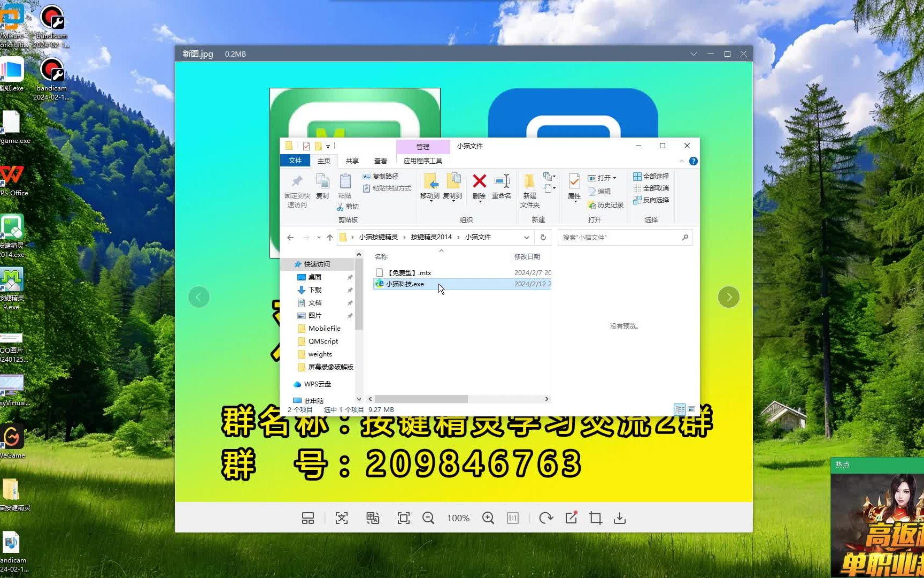The height and width of the screenshot is (578, 924).
Task: Switch to the 主页 (Home) tab
Action: tap(324, 161)
